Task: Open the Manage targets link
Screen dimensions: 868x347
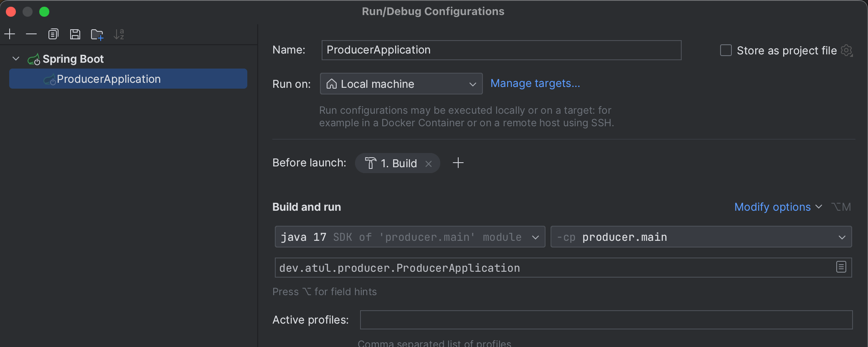Action: [535, 83]
